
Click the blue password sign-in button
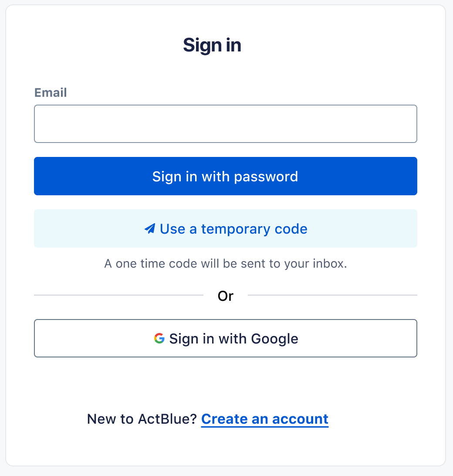point(225,176)
